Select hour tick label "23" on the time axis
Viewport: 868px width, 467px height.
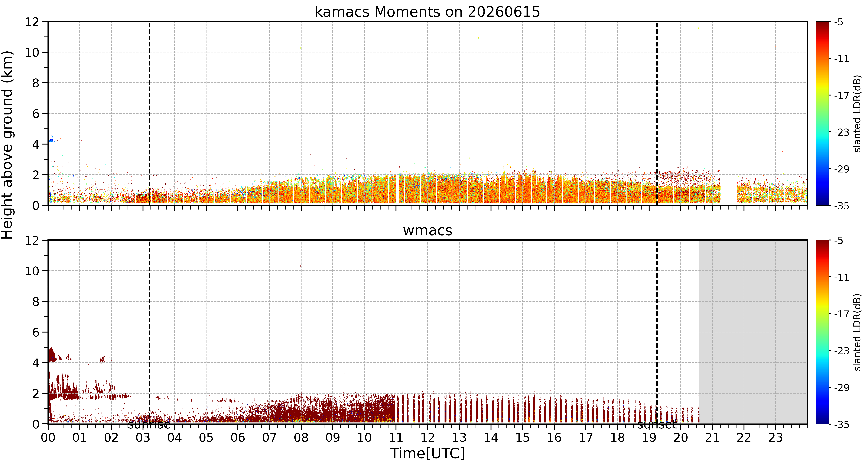point(775,438)
